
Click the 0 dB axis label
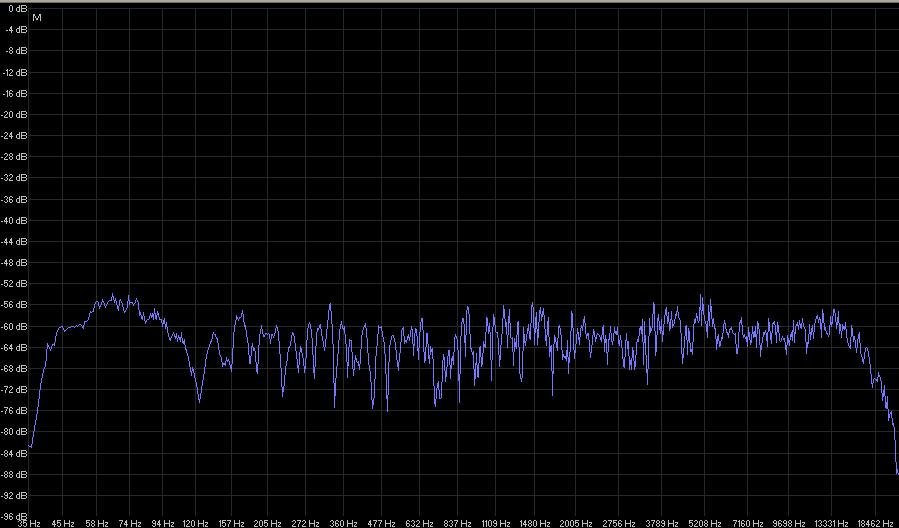point(17,9)
